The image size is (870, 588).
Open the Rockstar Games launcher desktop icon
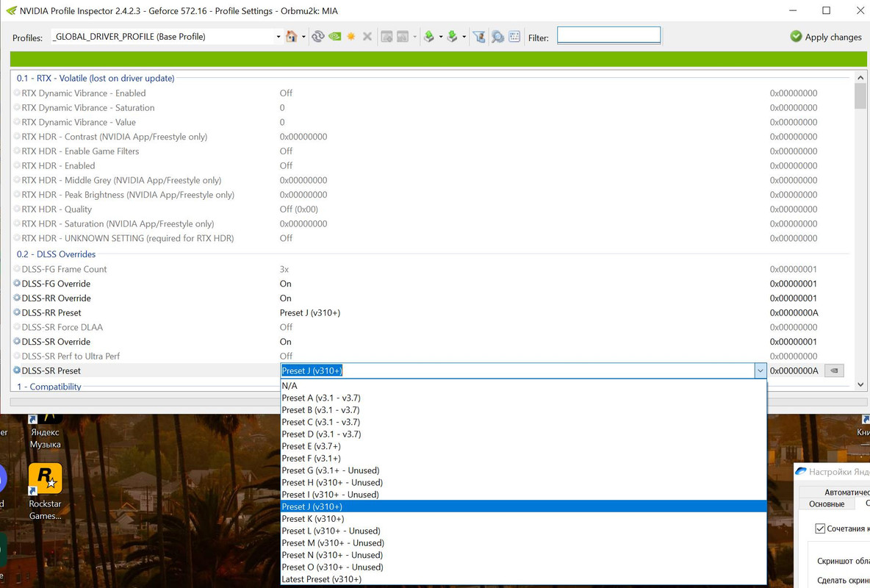point(45,492)
